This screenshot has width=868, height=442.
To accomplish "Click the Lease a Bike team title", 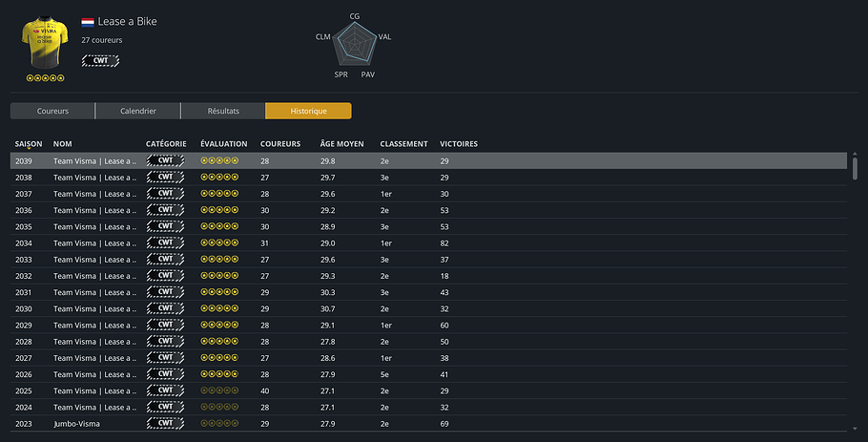I will 127,22.
